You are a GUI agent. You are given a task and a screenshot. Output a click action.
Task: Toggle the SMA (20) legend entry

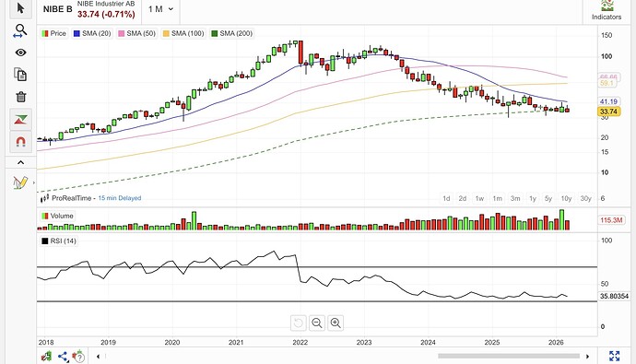pyautogui.click(x=92, y=33)
